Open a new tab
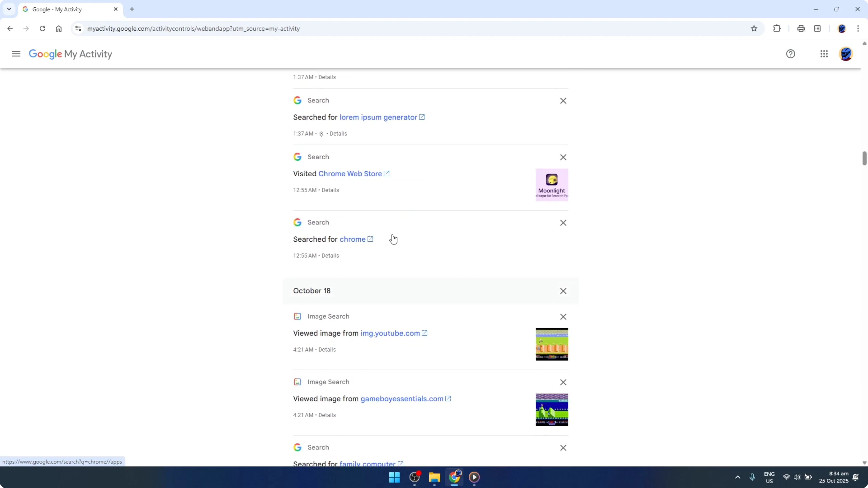Screen dimensions: 868x488 pos(132,9)
